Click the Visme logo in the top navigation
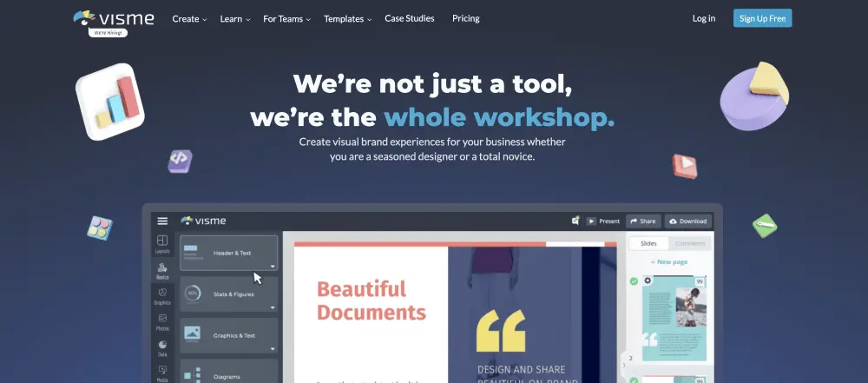 tap(114, 18)
